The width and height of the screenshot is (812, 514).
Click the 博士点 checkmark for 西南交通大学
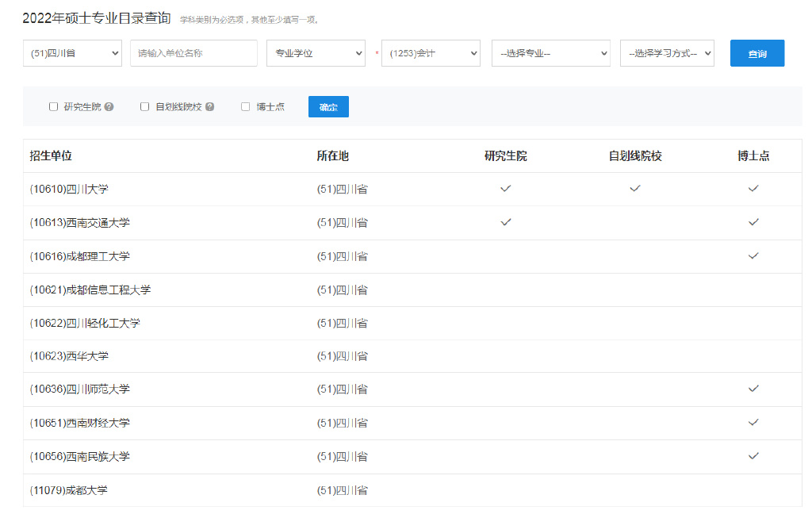click(x=753, y=222)
